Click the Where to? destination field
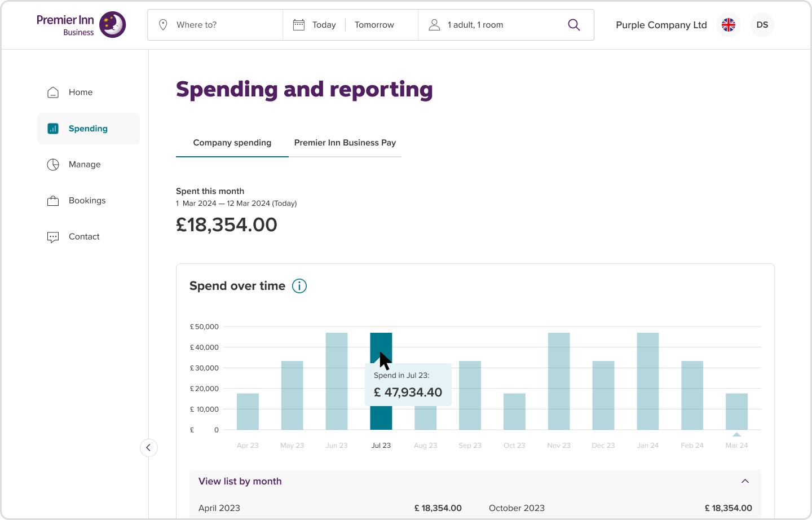The width and height of the screenshot is (812, 520). pos(215,25)
